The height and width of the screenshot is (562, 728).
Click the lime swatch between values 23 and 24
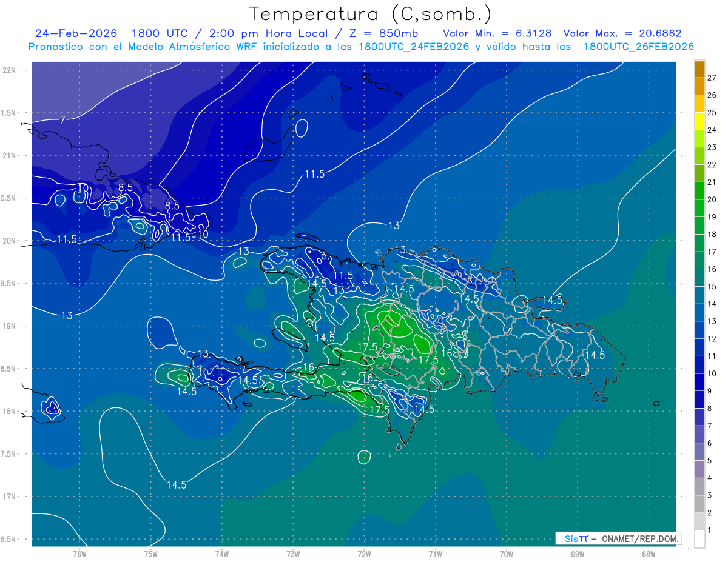coord(699,139)
